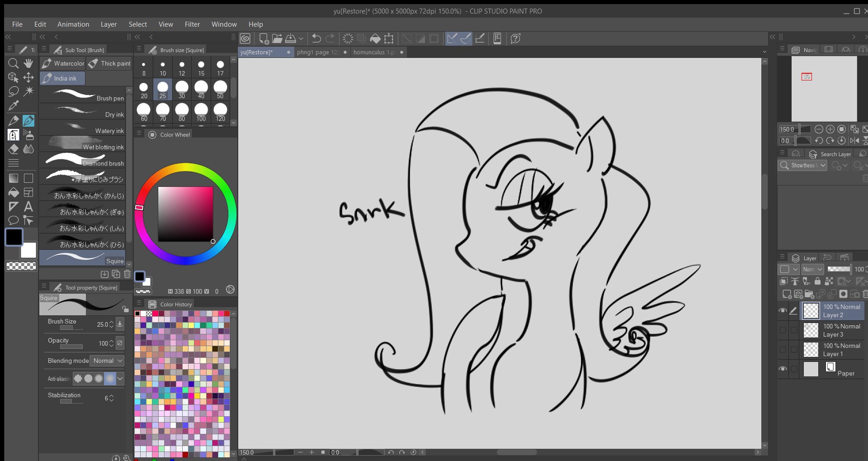
Task: Expand the Anti-aliasing options dropdown
Action: pyautogui.click(x=120, y=378)
